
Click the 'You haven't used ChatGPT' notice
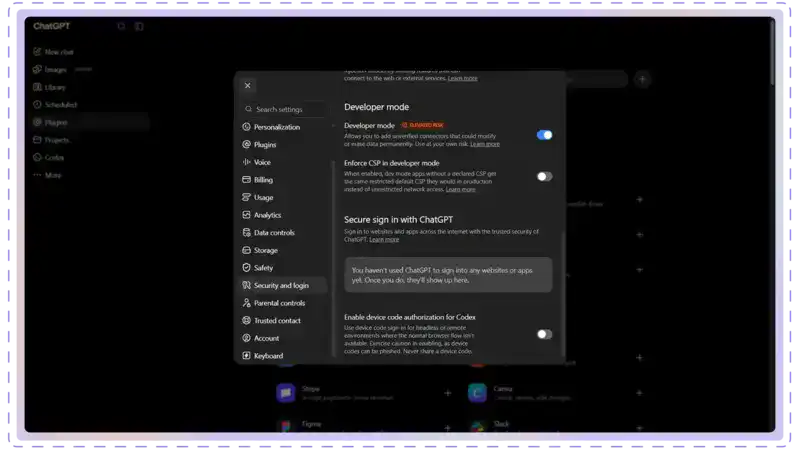(x=448, y=275)
